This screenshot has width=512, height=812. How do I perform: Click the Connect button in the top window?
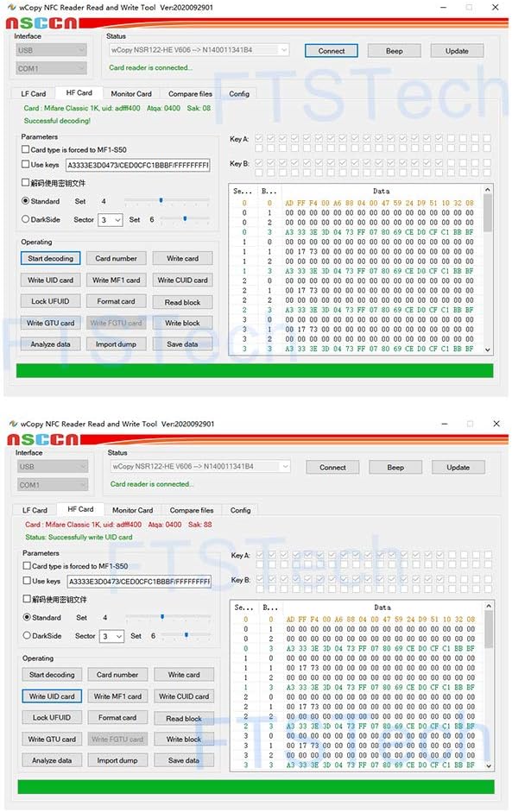click(x=332, y=51)
